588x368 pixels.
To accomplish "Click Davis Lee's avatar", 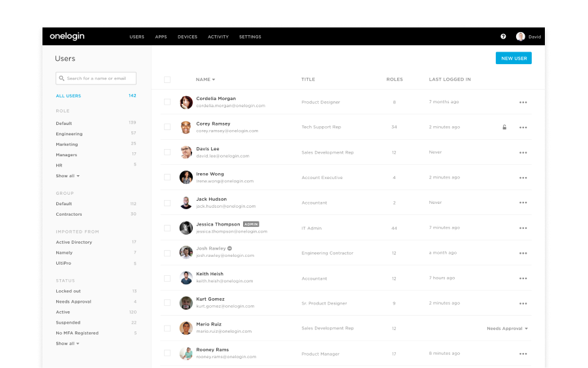I will click(186, 152).
